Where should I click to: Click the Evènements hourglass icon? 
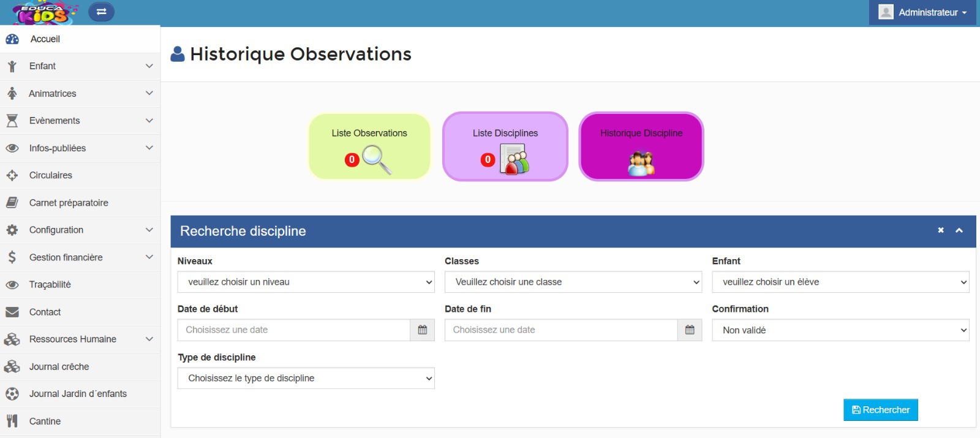[x=12, y=121]
